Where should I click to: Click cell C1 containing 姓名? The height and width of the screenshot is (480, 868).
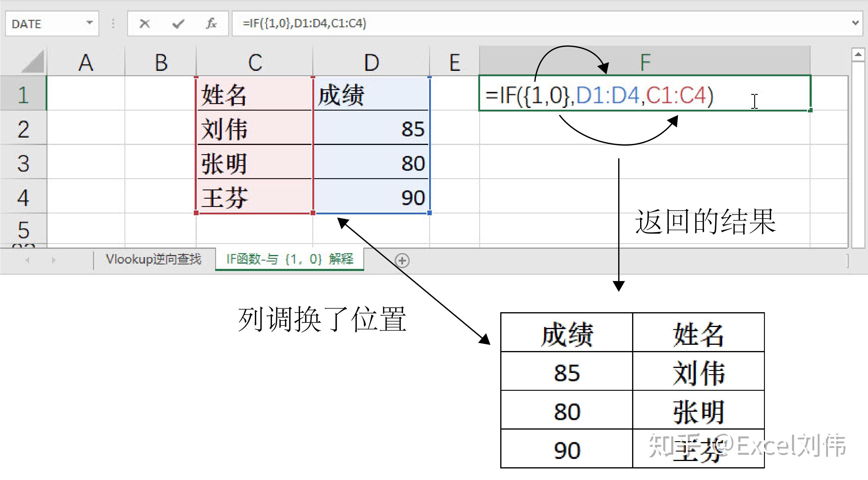[255, 94]
